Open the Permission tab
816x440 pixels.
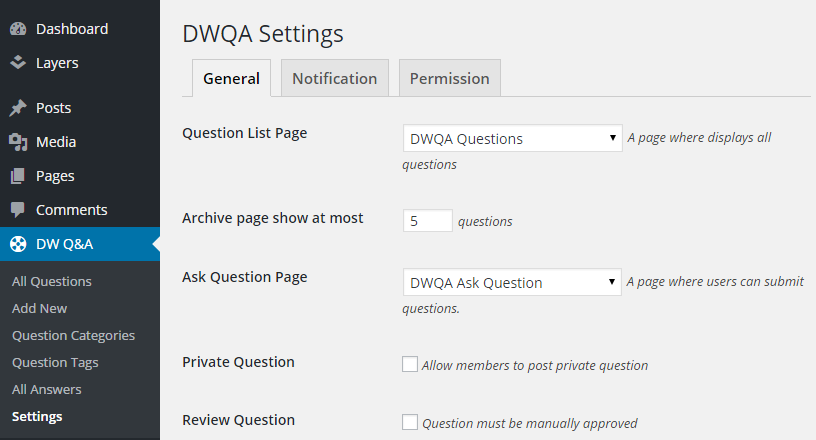point(450,78)
